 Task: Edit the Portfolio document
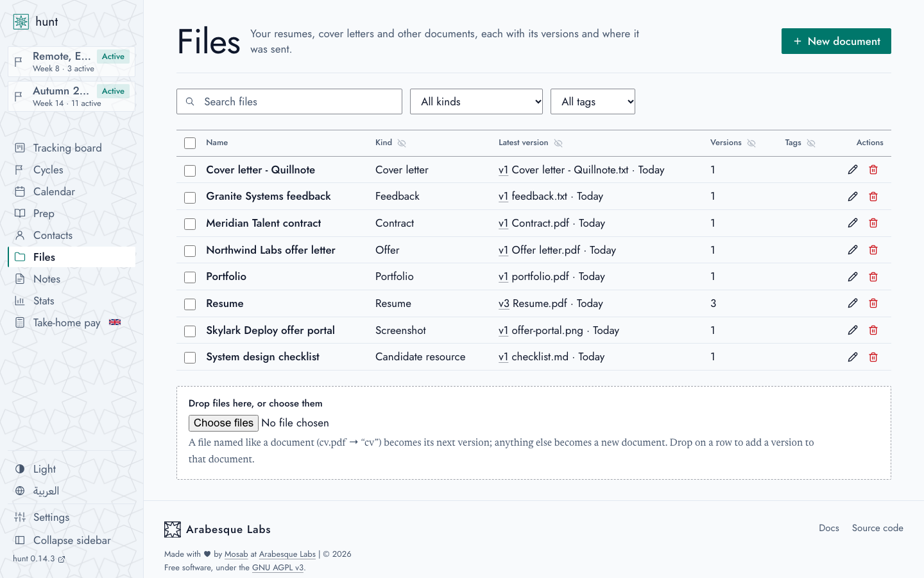[853, 277]
